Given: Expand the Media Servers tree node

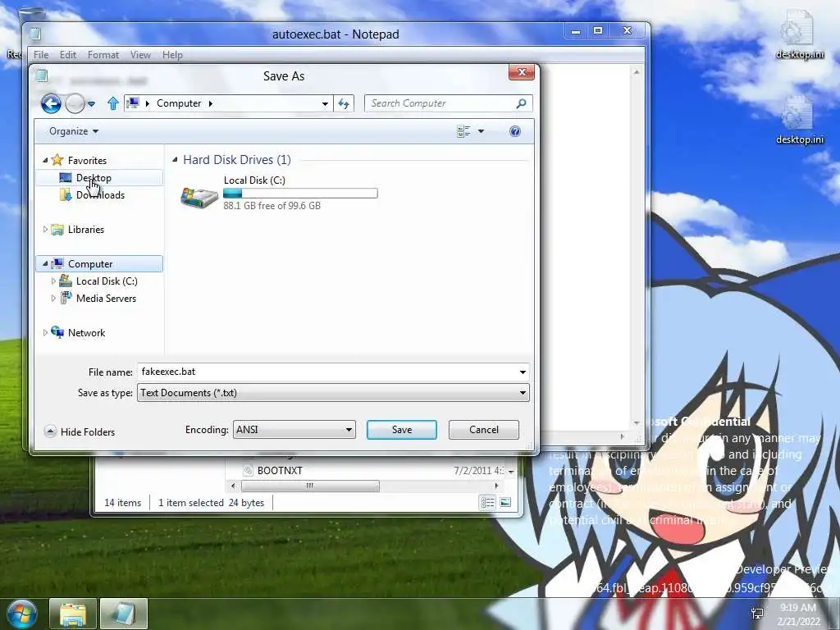Looking at the screenshot, I should pyautogui.click(x=53, y=298).
